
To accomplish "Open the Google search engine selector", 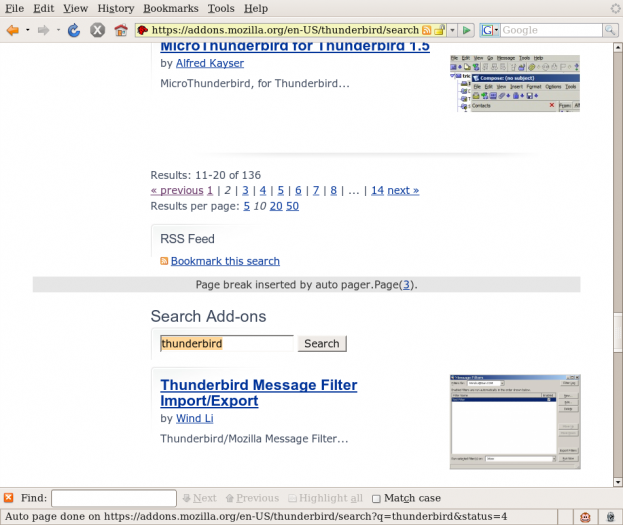I will 490,30.
